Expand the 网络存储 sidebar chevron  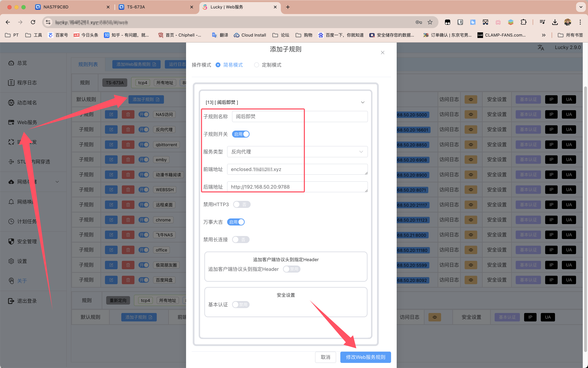(57, 182)
